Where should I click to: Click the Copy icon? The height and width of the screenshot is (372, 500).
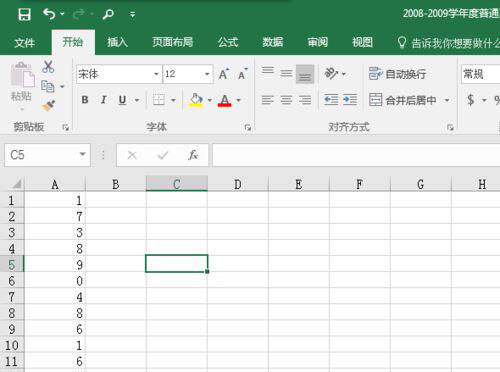(x=48, y=86)
